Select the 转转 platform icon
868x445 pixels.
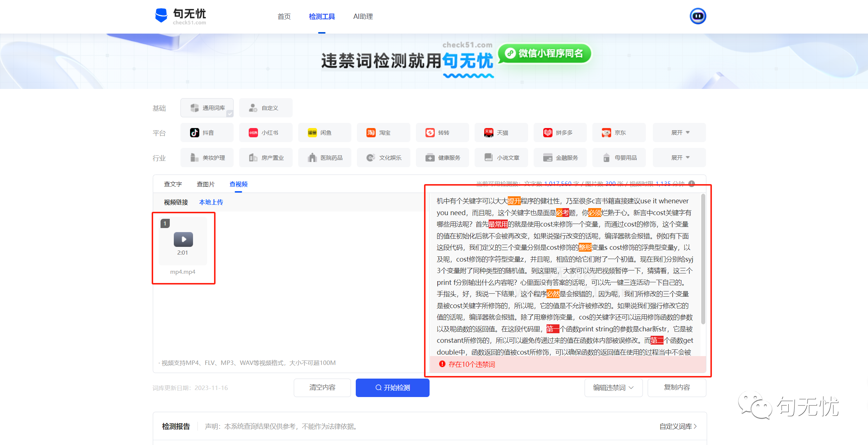430,133
